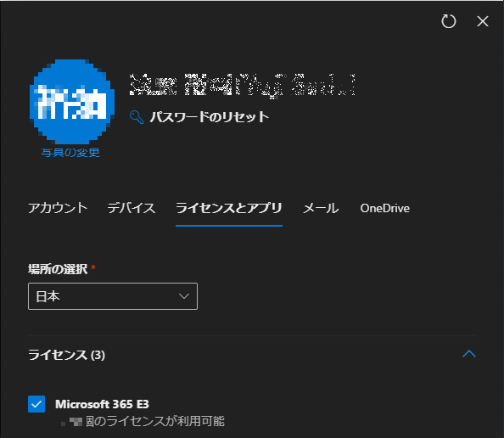Click the Microsoft 365 E3 label text

pos(102,404)
